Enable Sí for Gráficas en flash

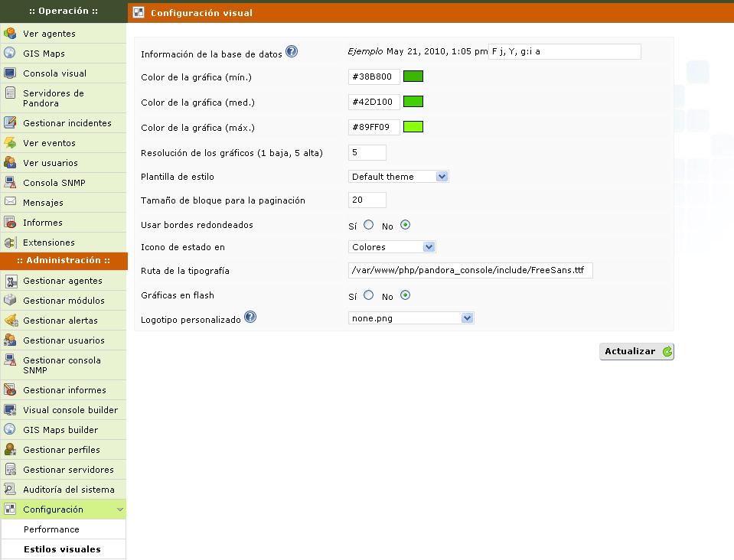369,295
